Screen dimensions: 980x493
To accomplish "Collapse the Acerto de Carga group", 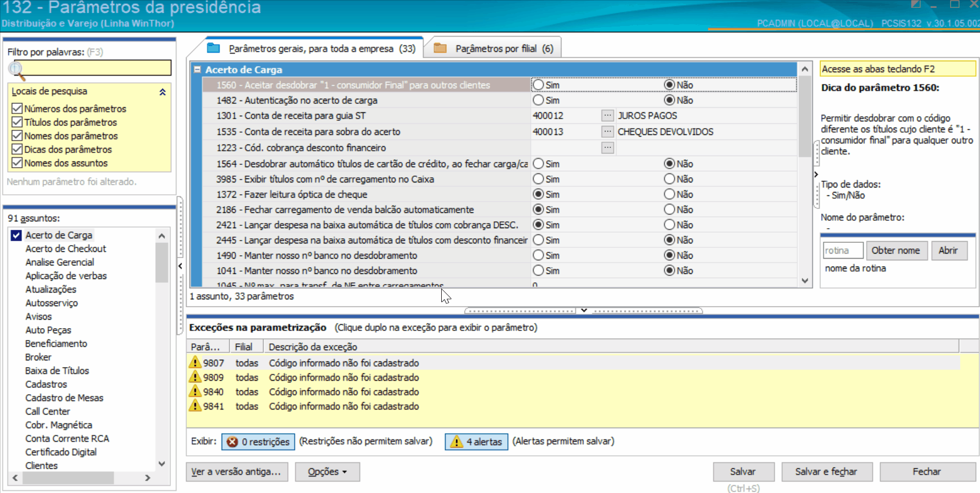I will coord(197,69).
